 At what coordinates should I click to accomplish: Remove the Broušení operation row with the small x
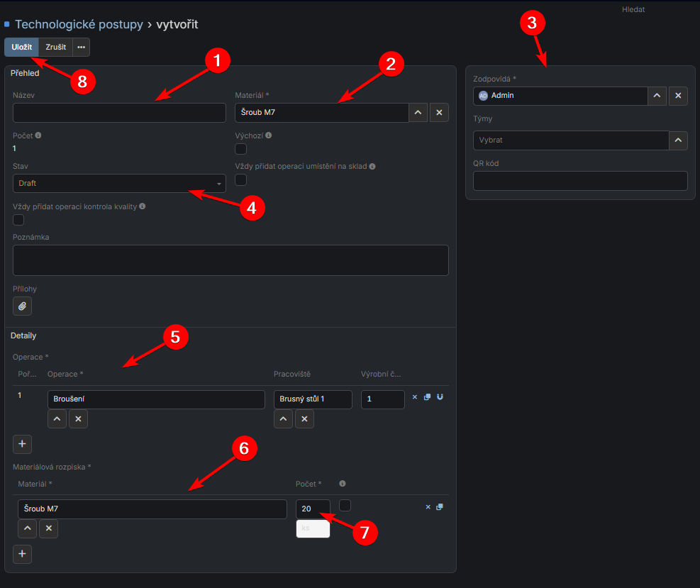(x=415, y=397)
